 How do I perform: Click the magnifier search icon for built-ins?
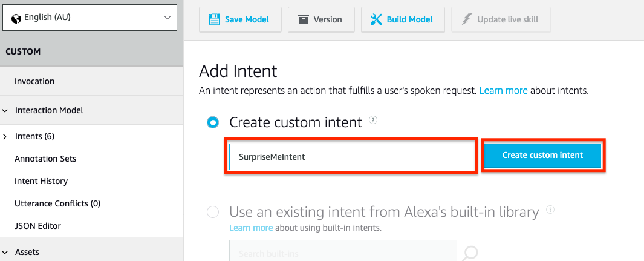pyautogui.click(x=470, y=253)
